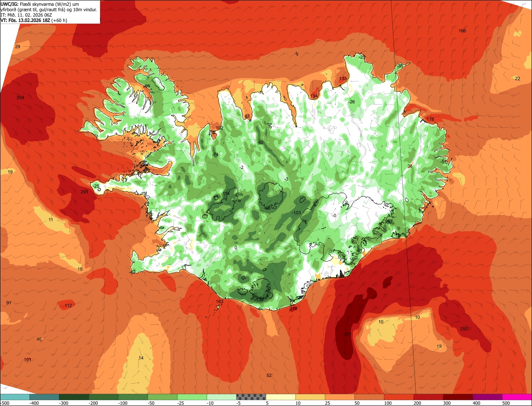This screenshot has width=532, height=406.
Task: Click the flux value 26 on the map
Action: [x=352, y=102]
